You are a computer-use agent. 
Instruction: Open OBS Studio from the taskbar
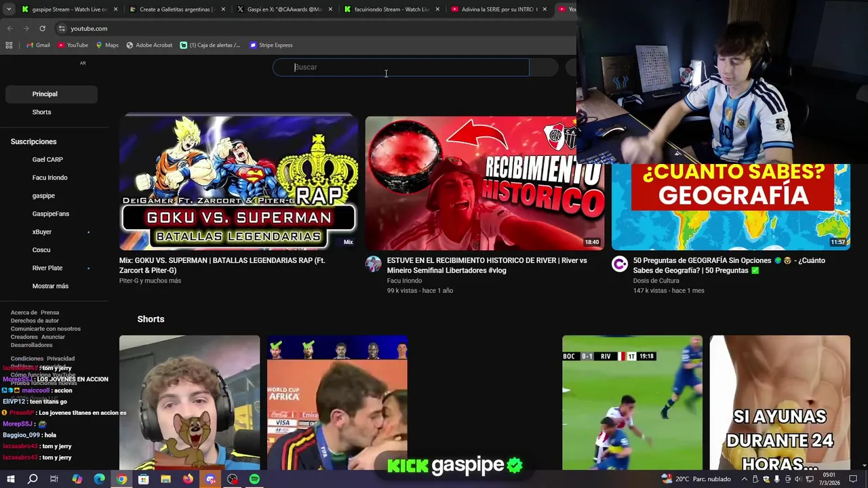point(233,479)
